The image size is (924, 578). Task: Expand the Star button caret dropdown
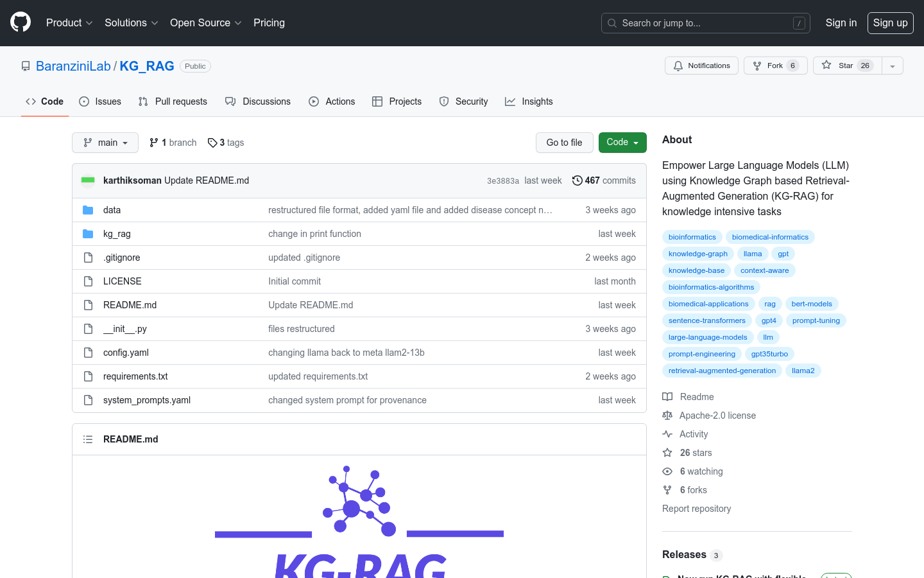pos(893,65)
